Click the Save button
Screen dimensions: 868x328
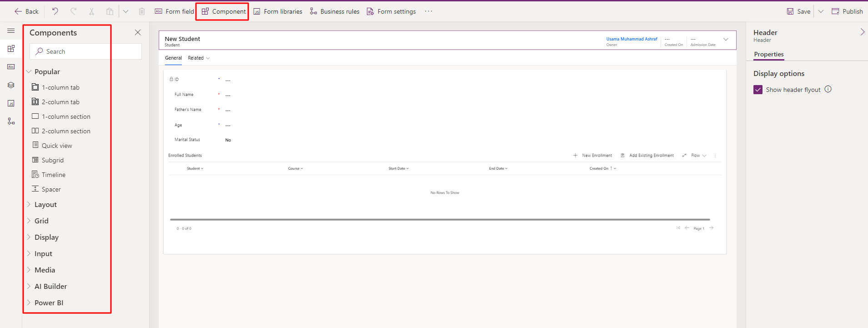point(799,11)
